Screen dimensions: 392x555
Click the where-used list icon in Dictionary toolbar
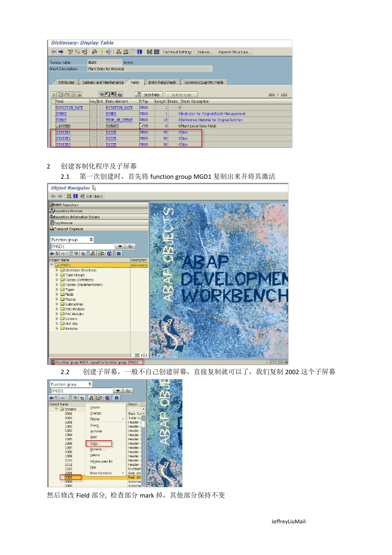109,52
